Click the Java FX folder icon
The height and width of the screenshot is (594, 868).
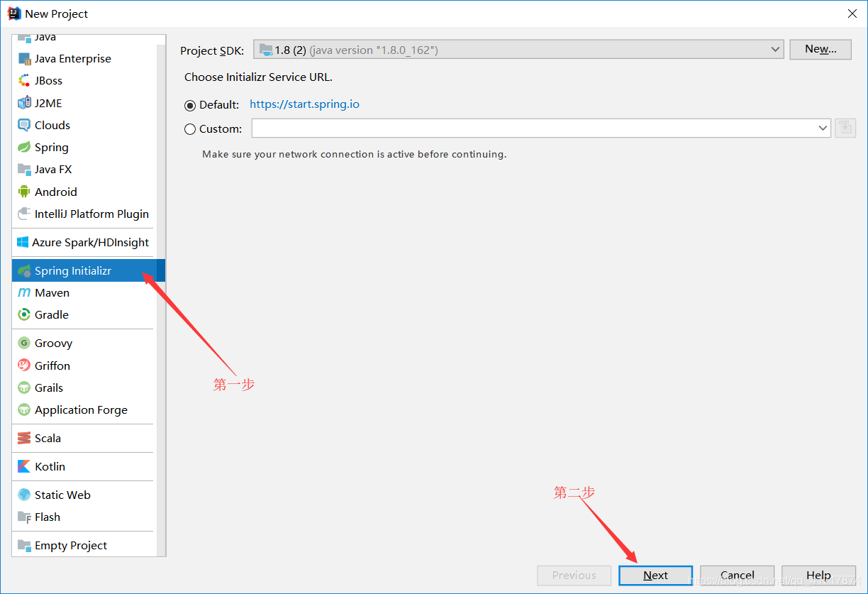pyautogui.click(x=24, y=170)
